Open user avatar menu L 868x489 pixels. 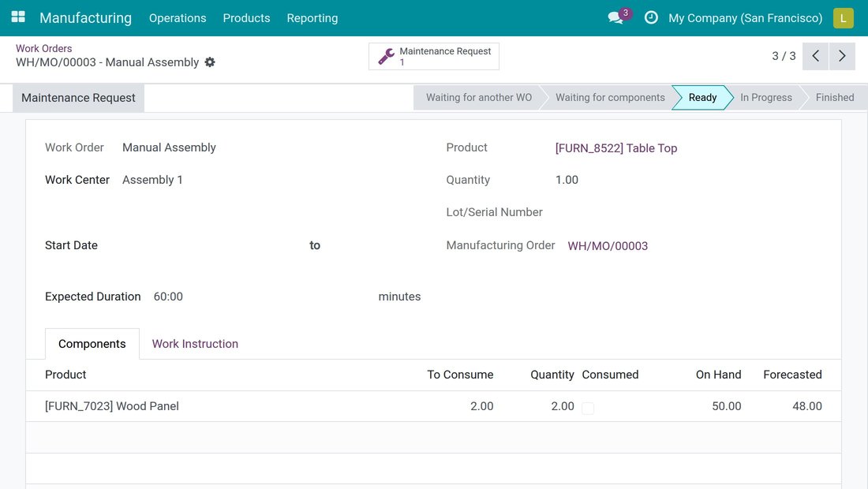(843, 17)
